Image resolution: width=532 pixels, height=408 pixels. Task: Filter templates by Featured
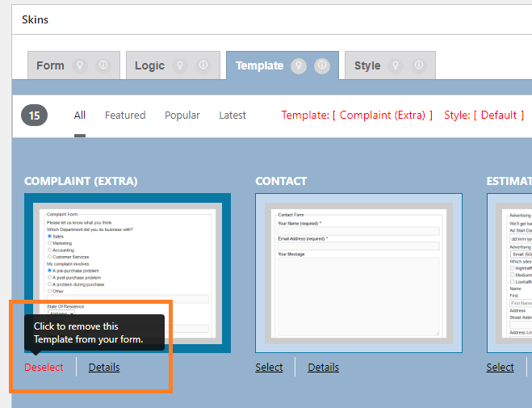125,116
